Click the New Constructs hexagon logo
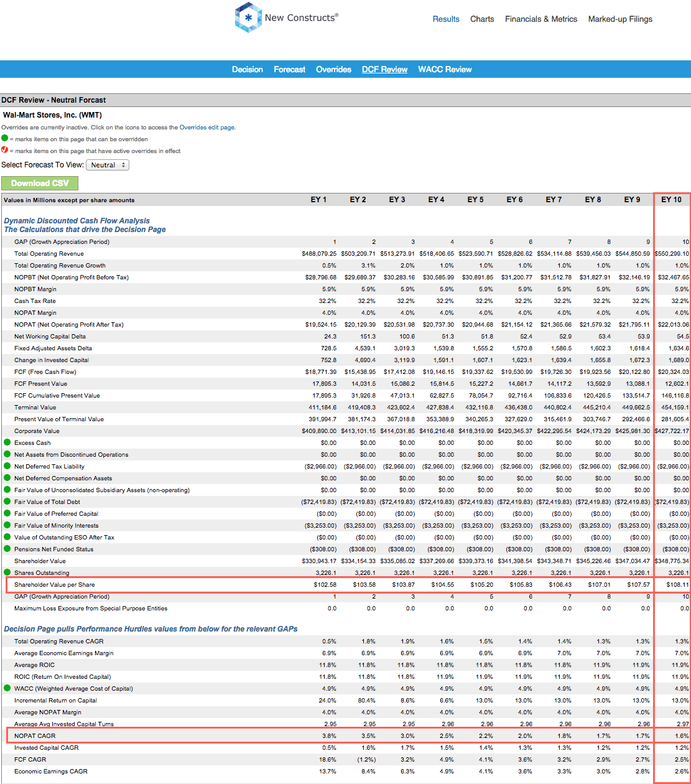 coord(248,17)
